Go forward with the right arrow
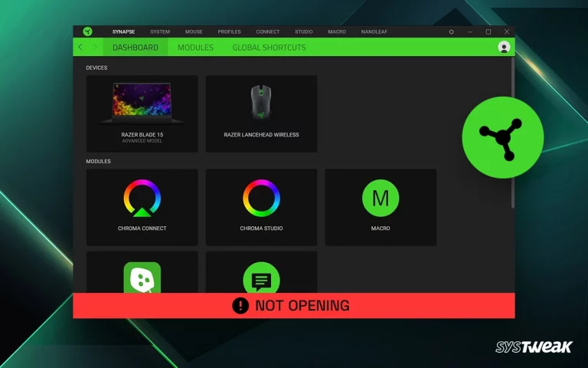Image resolution: width=588 pixels, height=368 pixels. point(94,47)
